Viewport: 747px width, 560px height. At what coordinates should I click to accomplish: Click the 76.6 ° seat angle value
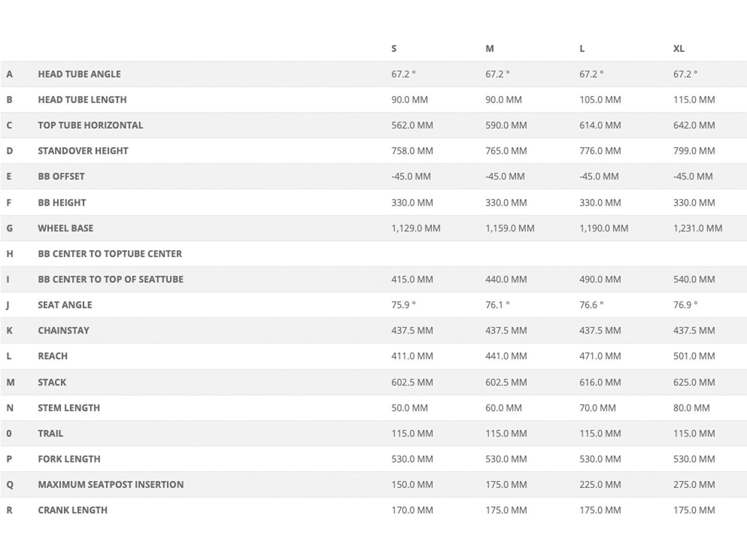coord(591,305)
